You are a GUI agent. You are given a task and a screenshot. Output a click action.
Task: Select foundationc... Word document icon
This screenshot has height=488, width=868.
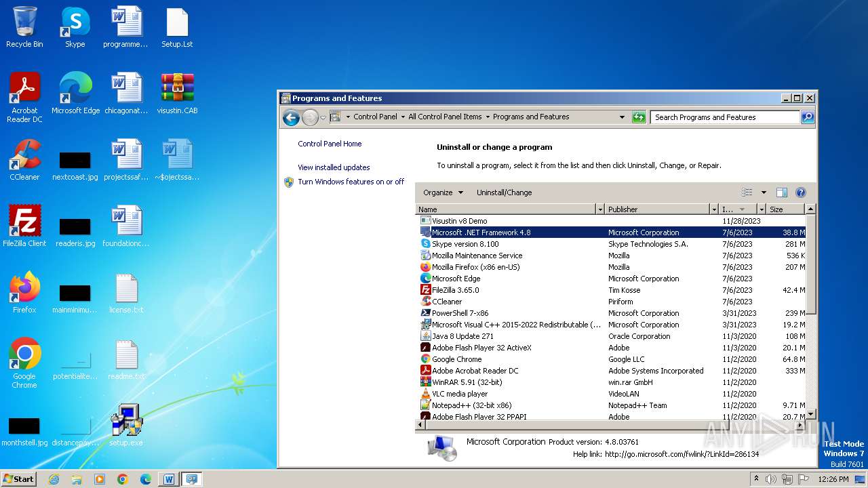[x=126, y=226]
